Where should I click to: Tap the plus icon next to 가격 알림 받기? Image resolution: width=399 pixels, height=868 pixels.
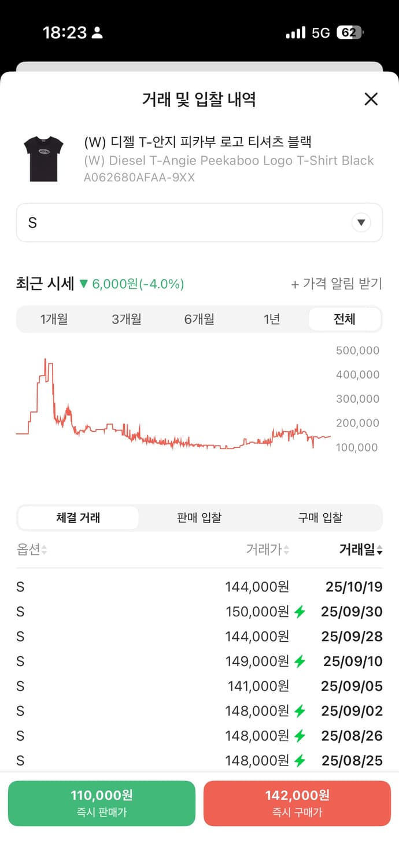coord(296,284)
